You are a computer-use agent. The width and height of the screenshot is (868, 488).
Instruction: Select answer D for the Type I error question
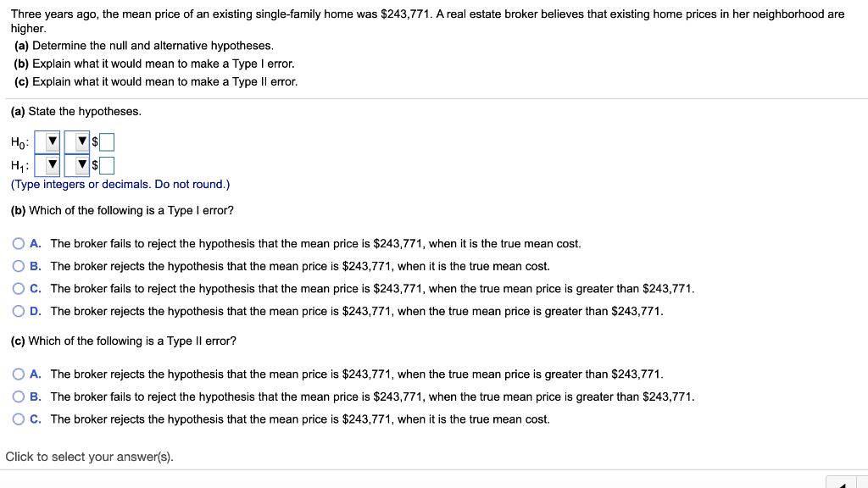click(x=19, y=311)
